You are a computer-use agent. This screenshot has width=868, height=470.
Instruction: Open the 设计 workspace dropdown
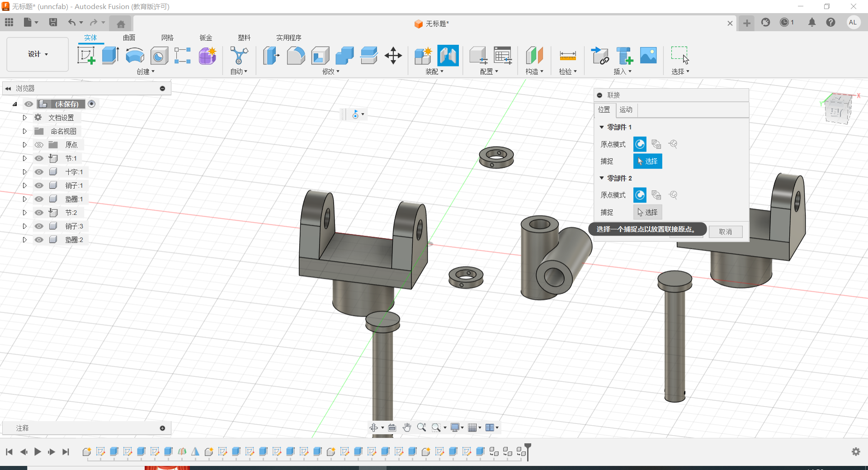click(x=38, y=54)
